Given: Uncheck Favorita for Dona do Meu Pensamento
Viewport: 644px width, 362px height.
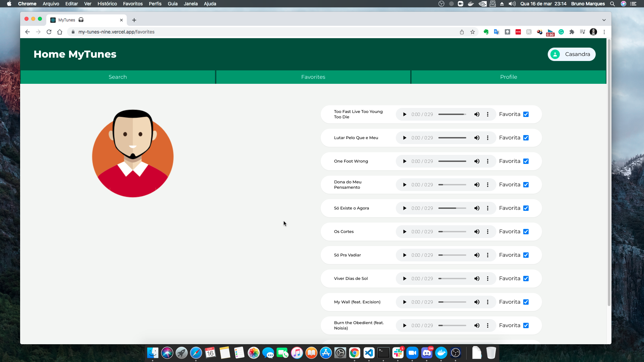Looking at the screenshot, I should [526, 185].
